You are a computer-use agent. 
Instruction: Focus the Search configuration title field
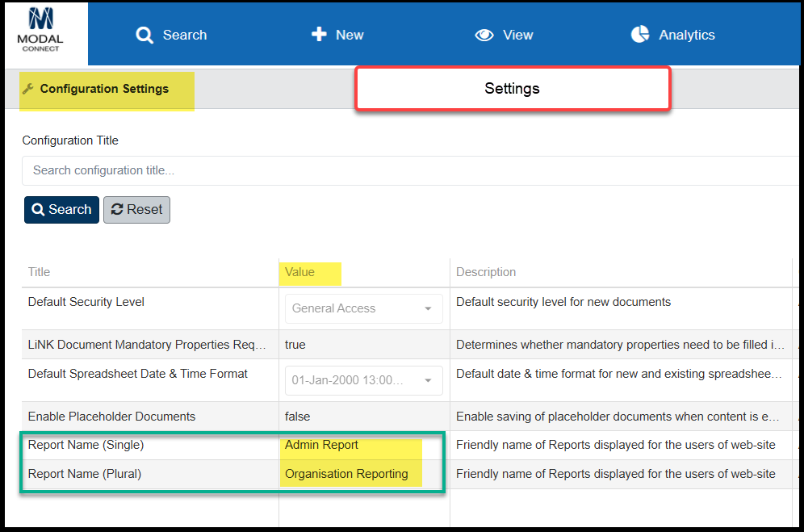(410, 170)
